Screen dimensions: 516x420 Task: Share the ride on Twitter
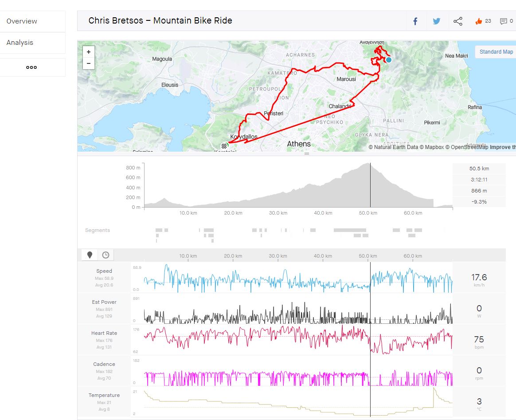click(437, 21)
